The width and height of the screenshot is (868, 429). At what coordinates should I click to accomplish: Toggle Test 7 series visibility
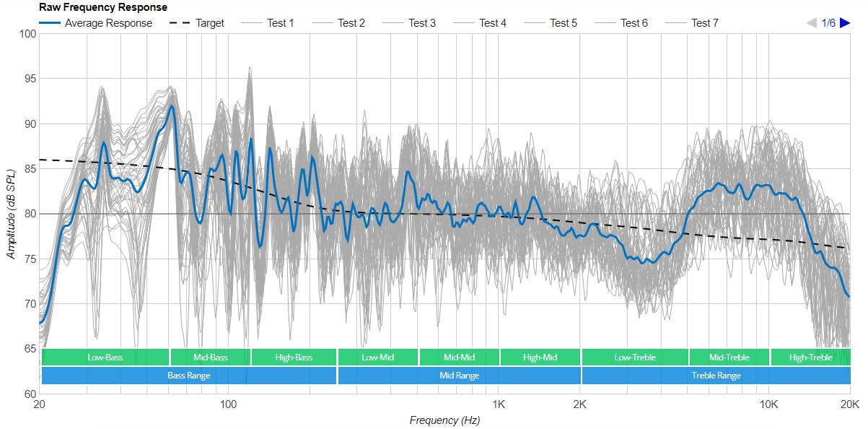(x=691, y=22)
